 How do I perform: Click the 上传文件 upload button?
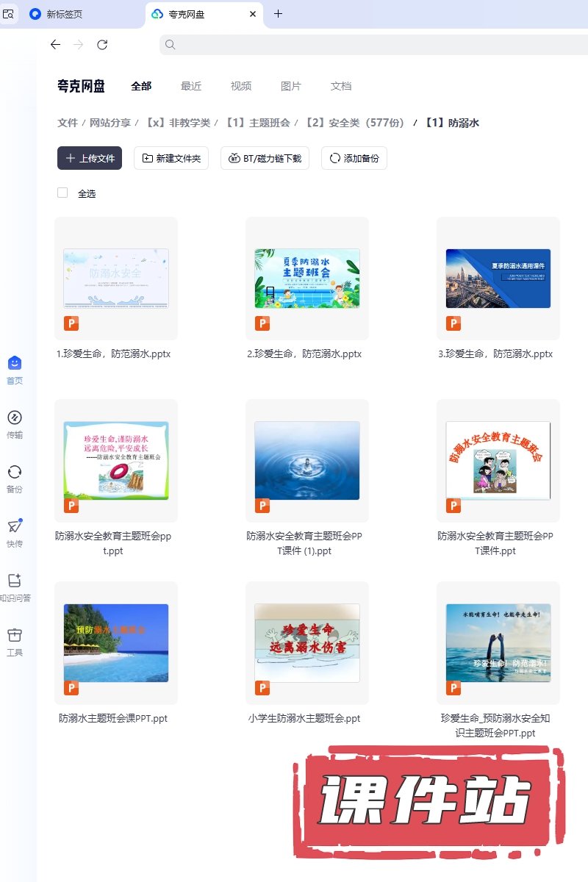[90, 158]
